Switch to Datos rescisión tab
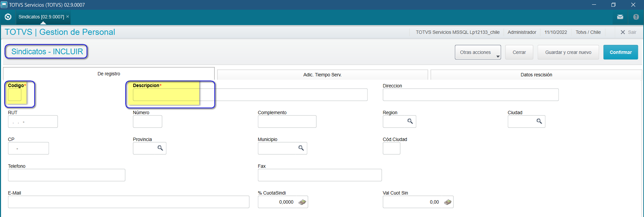 (536, 75)
